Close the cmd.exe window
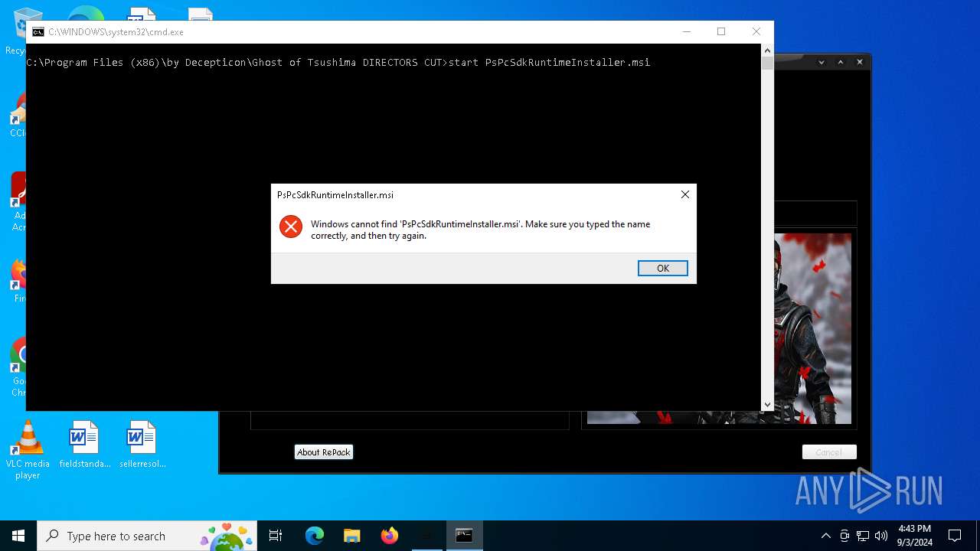This screenshot has width=980, height=551. tap(756, 31)
